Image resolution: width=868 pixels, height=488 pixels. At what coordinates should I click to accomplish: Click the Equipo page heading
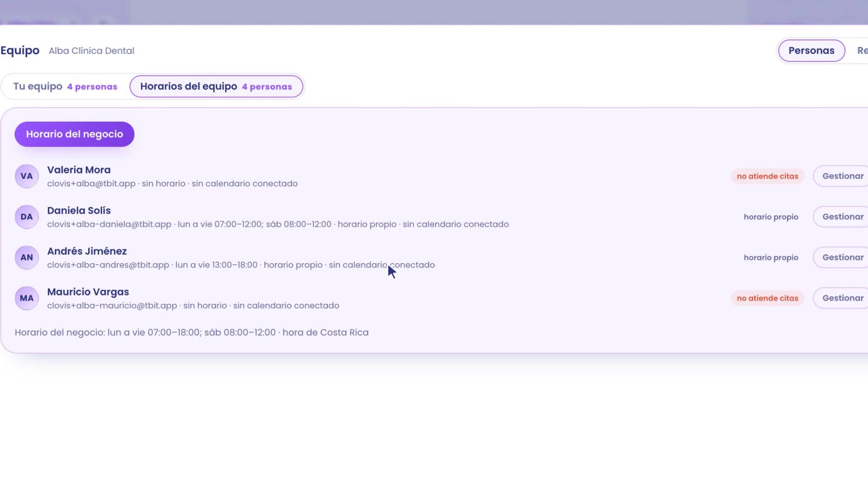pos(20,51)
